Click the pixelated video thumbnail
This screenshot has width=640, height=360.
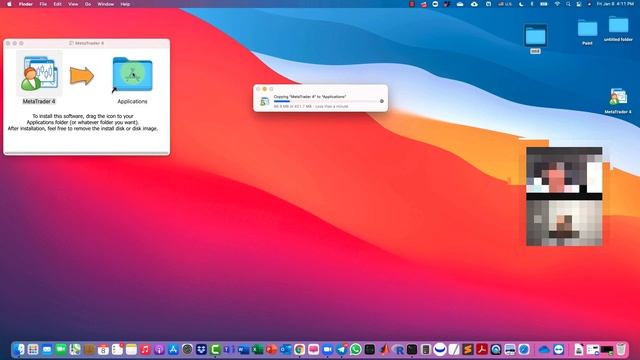[564, 196]
